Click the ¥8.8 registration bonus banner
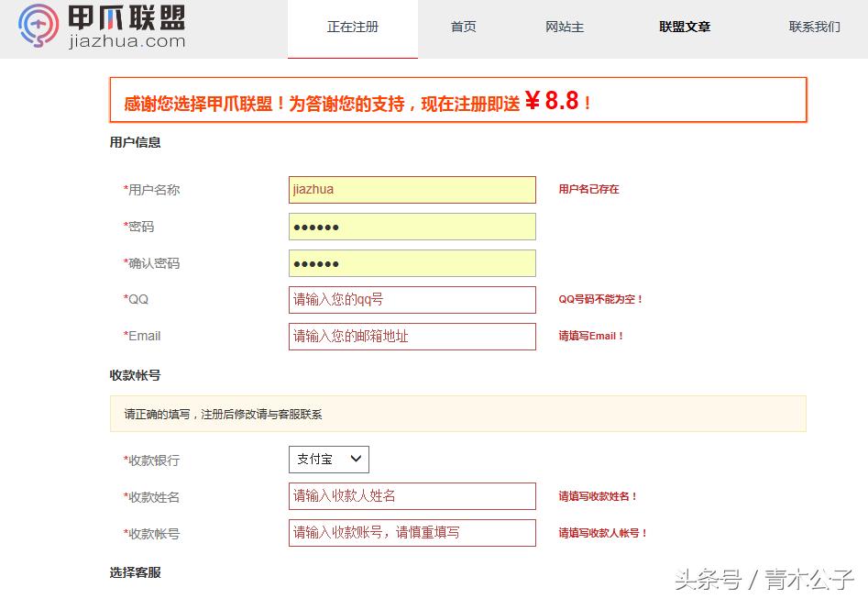This screenshot has height=599, width=868. point(458,100)
